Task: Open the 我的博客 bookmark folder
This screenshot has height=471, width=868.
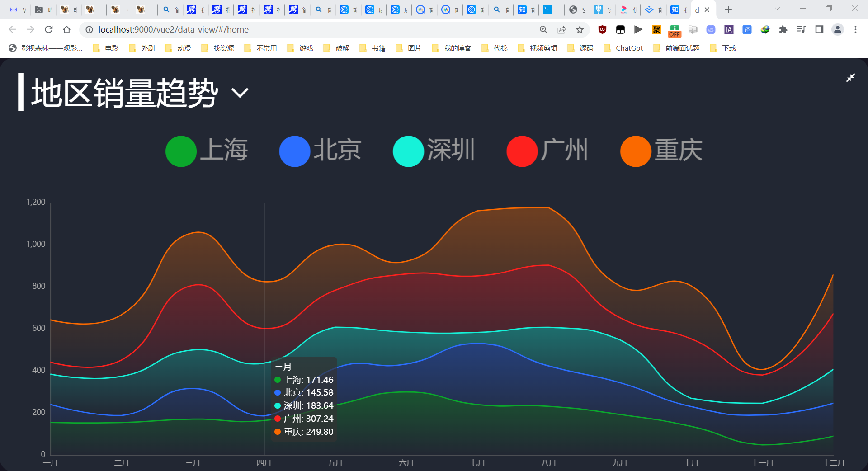Action: (x=452, y=48)
